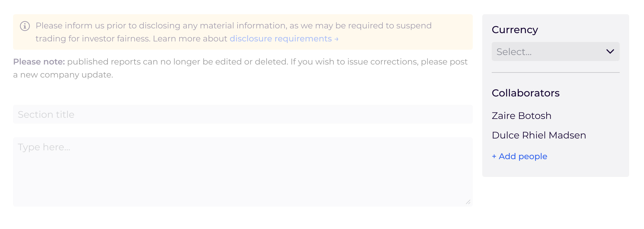Click the arrow icon after disclosure requirements
Screen dimensions: 644x229
[337, 39]
